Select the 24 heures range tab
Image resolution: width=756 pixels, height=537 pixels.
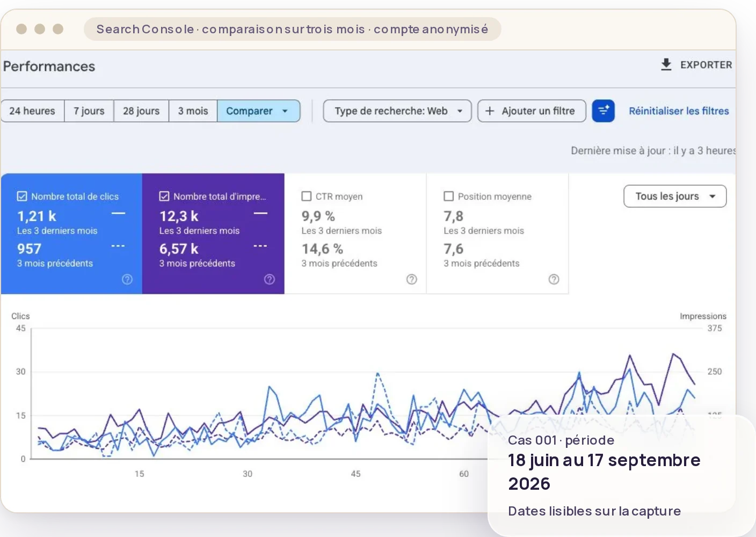pos(32,111)
